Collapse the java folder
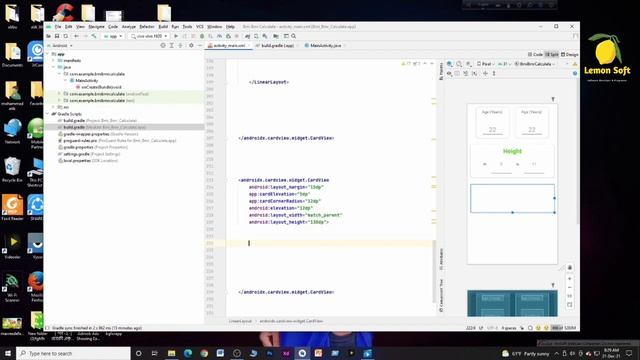This screenshot has width=640, height=360. click(x=53, y=67)
